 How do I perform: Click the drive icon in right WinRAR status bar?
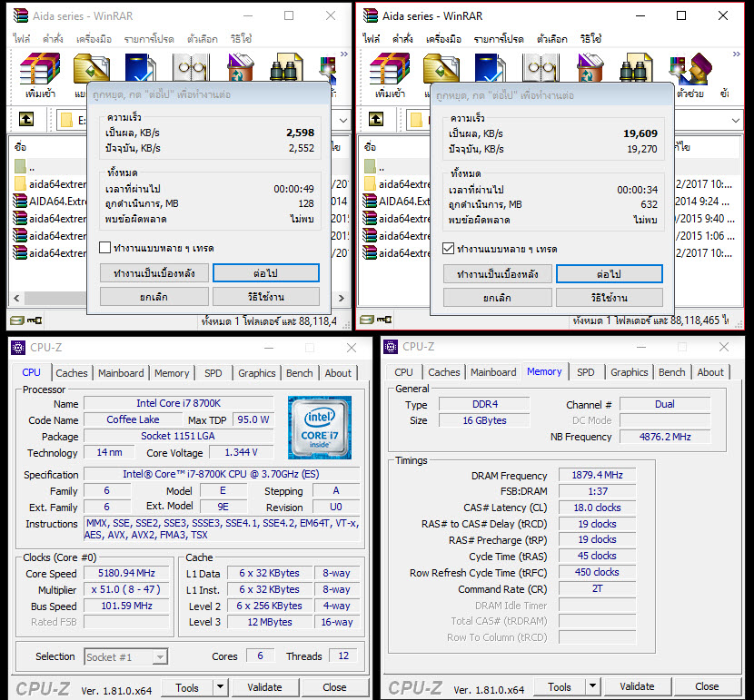tap(366, 320)
